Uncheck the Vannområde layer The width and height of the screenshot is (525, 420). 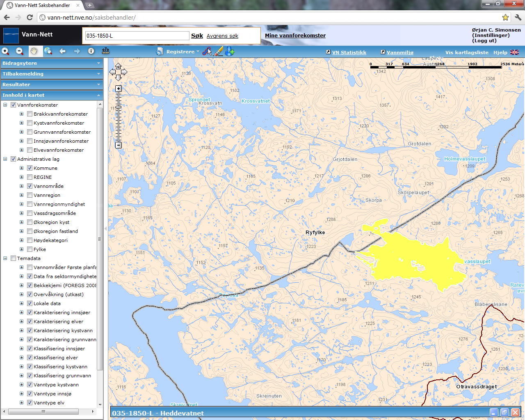click(30, 186)
